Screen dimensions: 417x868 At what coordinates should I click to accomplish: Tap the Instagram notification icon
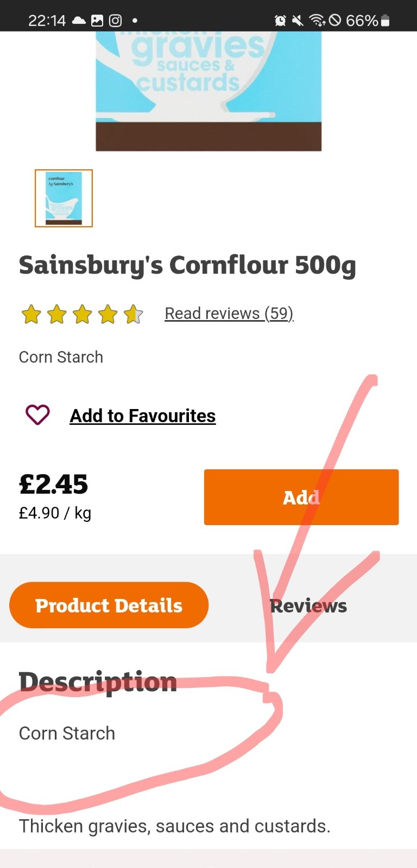pyautogui.click(x=115, y=21)
